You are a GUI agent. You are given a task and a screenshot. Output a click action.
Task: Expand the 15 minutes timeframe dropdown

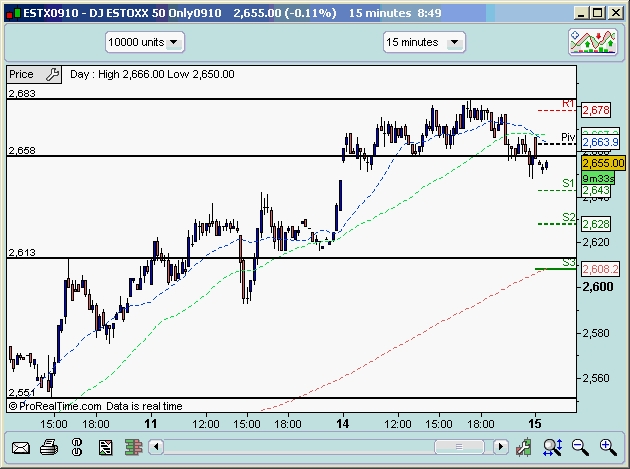coord(424,42)
